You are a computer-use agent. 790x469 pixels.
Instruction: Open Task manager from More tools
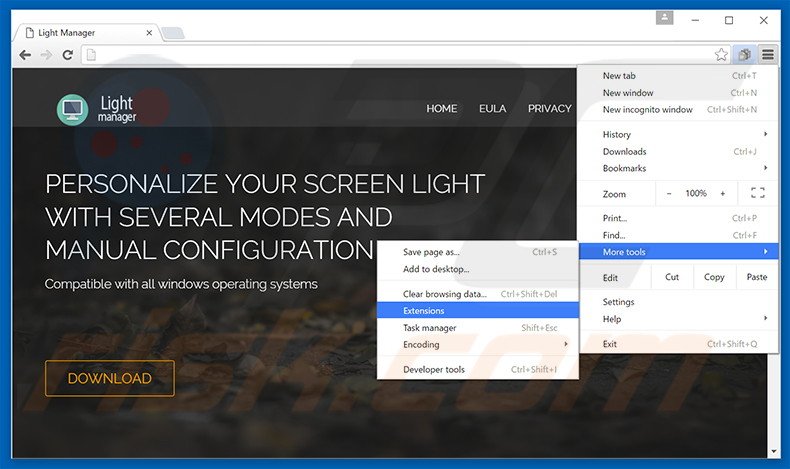pyautogui.click(x=477, y=328)
